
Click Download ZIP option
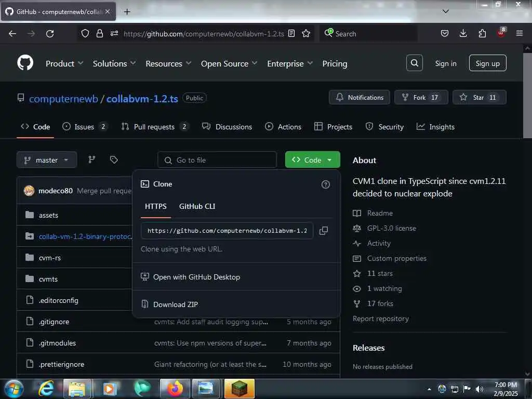(x=236, y=304)
